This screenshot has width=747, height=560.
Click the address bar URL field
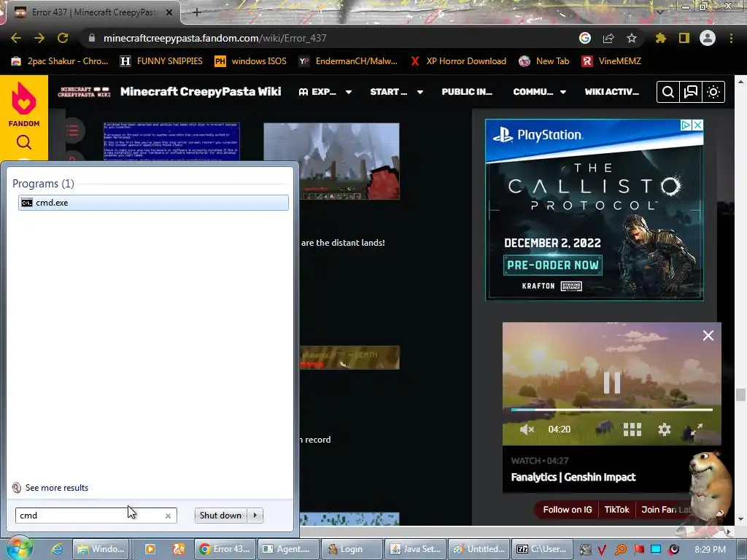[329, 38]
